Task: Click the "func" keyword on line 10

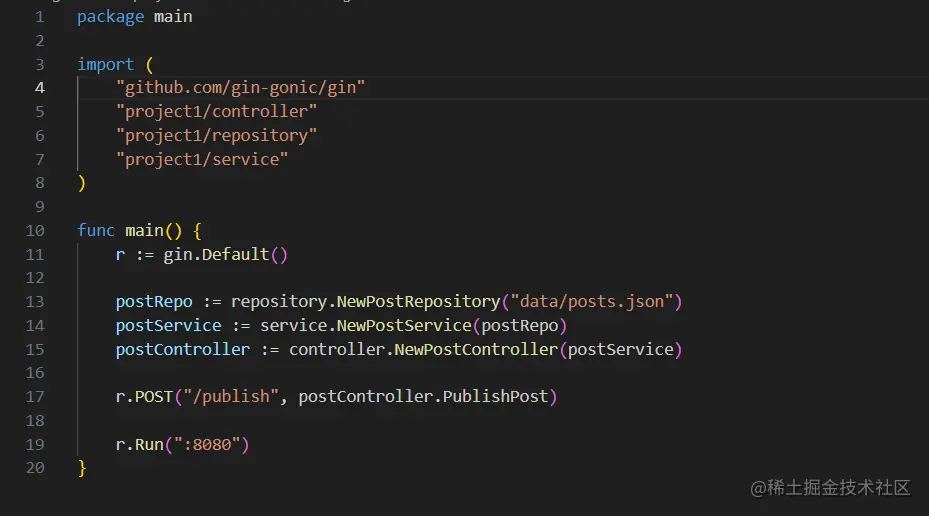Action: [96, 230]
